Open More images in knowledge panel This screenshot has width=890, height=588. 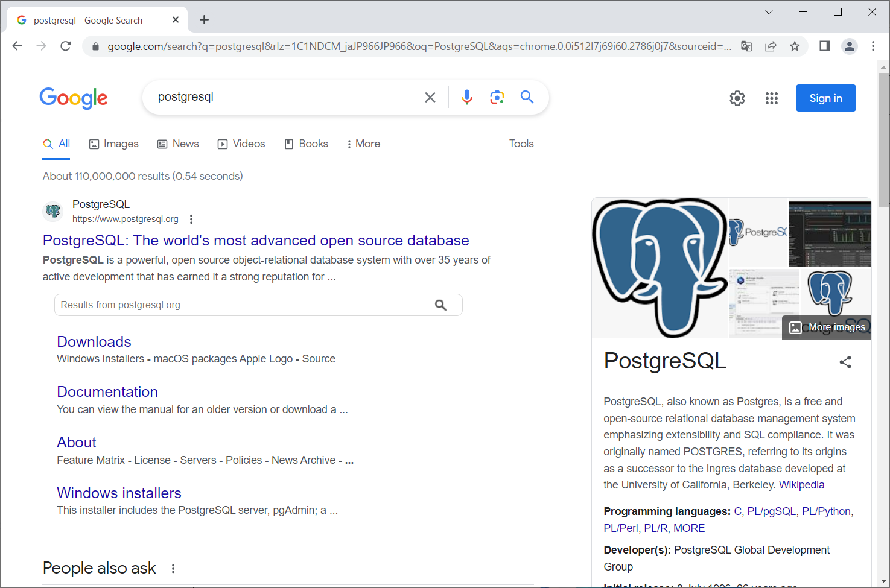coord(827,327)
